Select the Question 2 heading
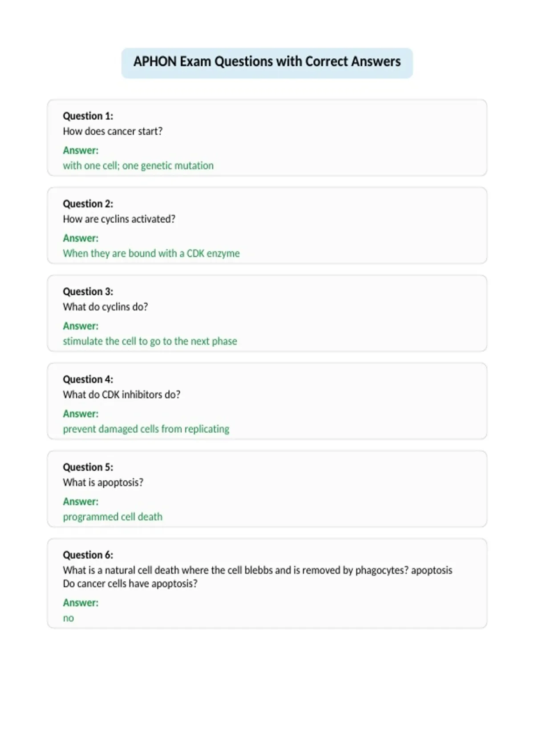Screen dimensions: 534x756 click(88, 204)
